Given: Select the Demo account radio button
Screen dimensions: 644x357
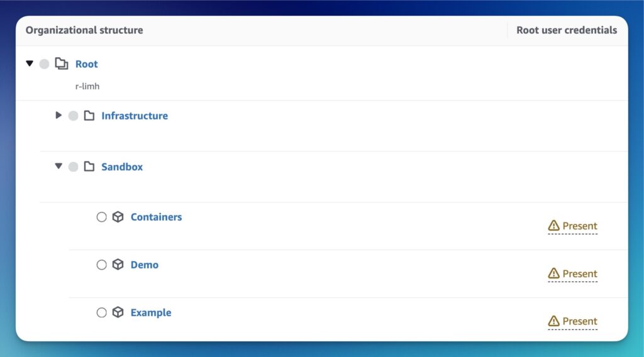Looking at the screenshot, I should coord(101,265).
